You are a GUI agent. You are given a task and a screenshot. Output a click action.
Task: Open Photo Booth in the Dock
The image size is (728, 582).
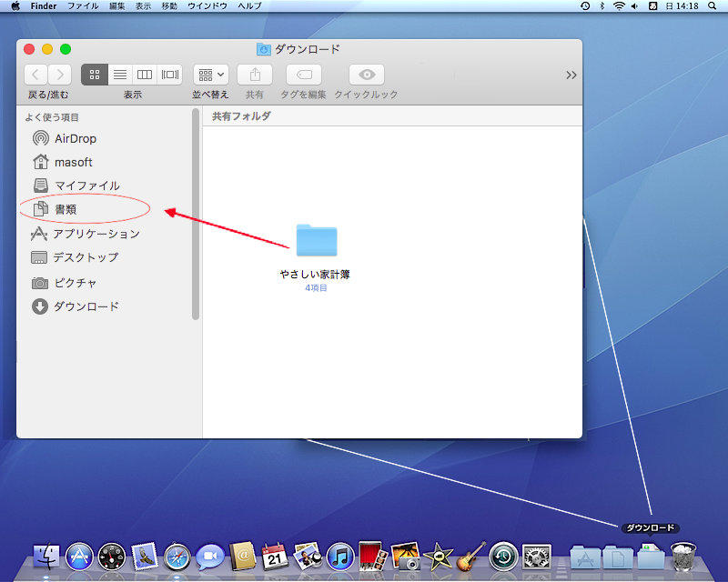click(x=373, y=556)
